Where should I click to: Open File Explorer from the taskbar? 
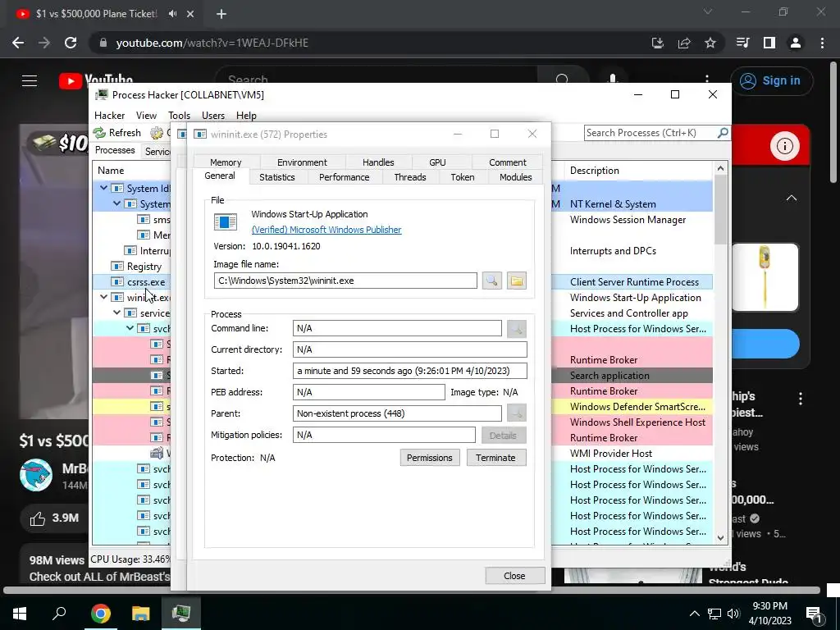pyautogui.click(x=141, y=614)
